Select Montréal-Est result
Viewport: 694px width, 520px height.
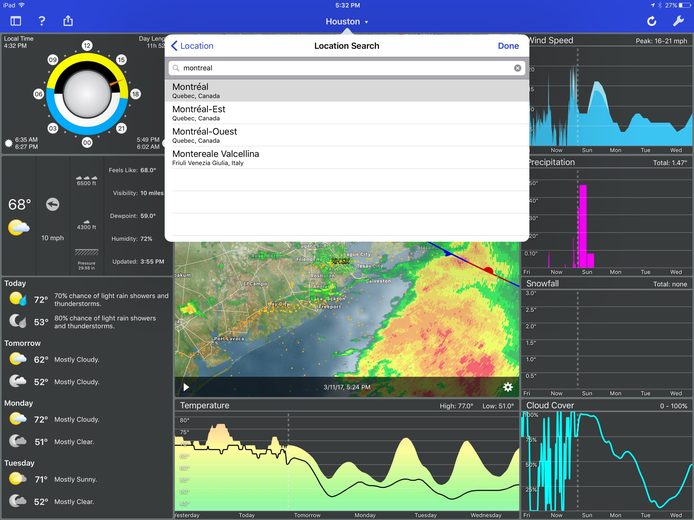(x=347, y=113)
